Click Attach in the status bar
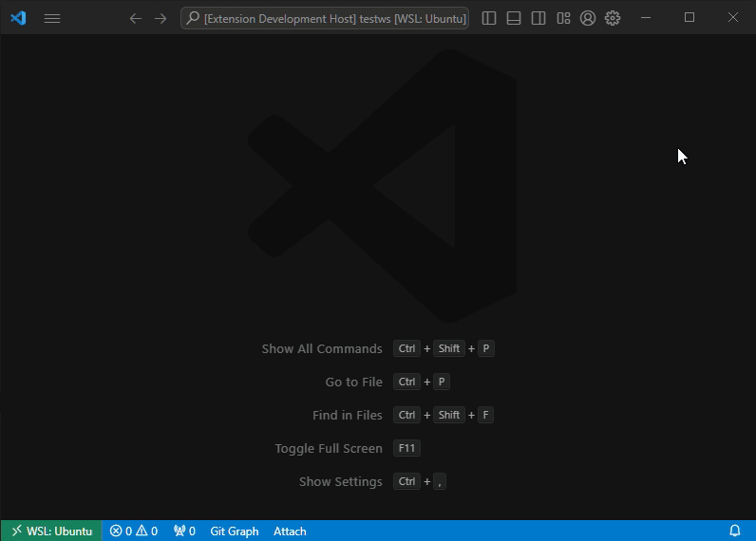 tap(290, 531)
